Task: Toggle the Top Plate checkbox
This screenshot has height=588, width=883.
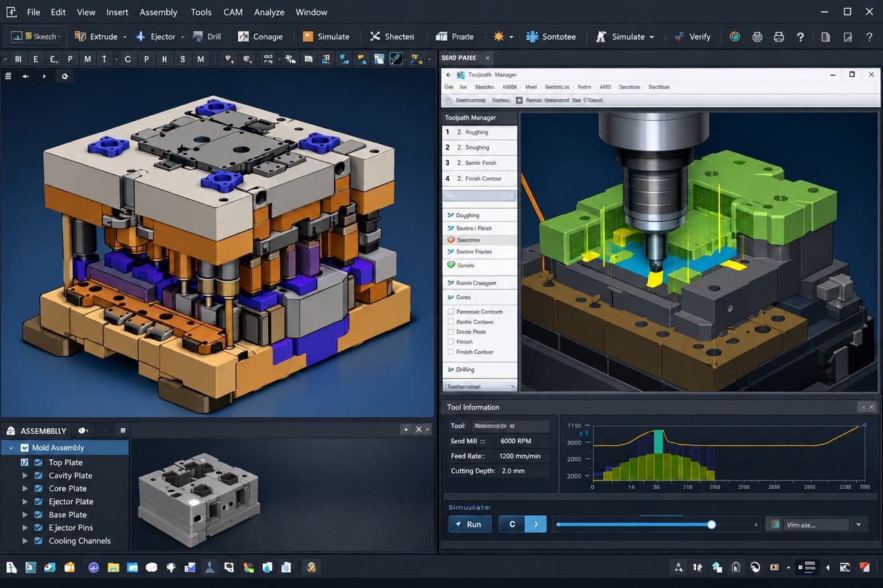Action: point(25,463)
